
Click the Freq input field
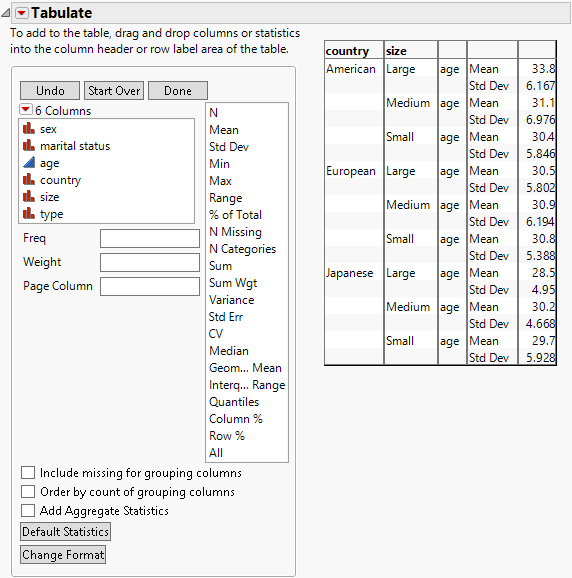click(x=150, y=238)
